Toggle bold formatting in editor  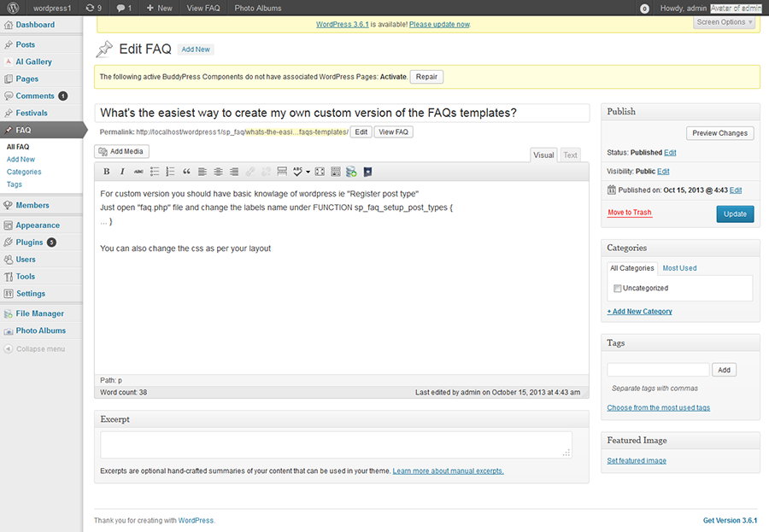[x=107, y=172]
